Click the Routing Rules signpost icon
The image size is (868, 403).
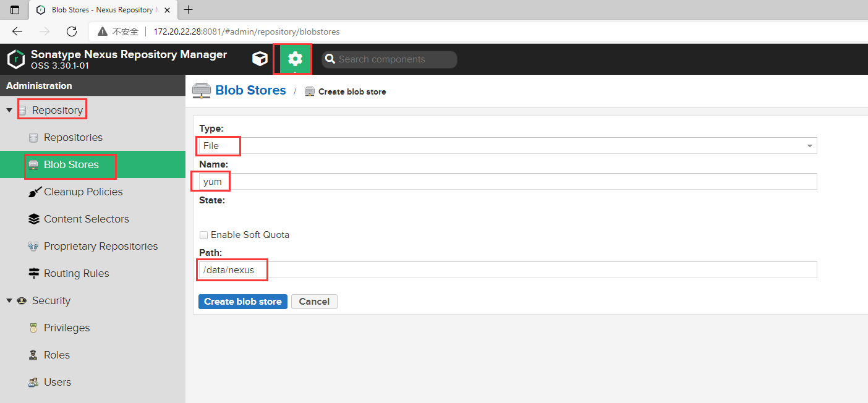pyautogui.click(x=34, y=273)
